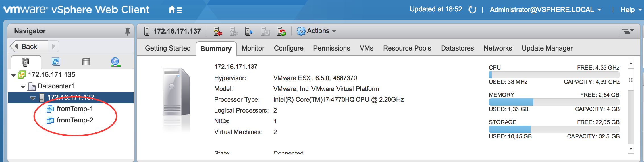
Task: Click the FREE: 4,35 GHz CPU value
Action: (x=598, y=68)
